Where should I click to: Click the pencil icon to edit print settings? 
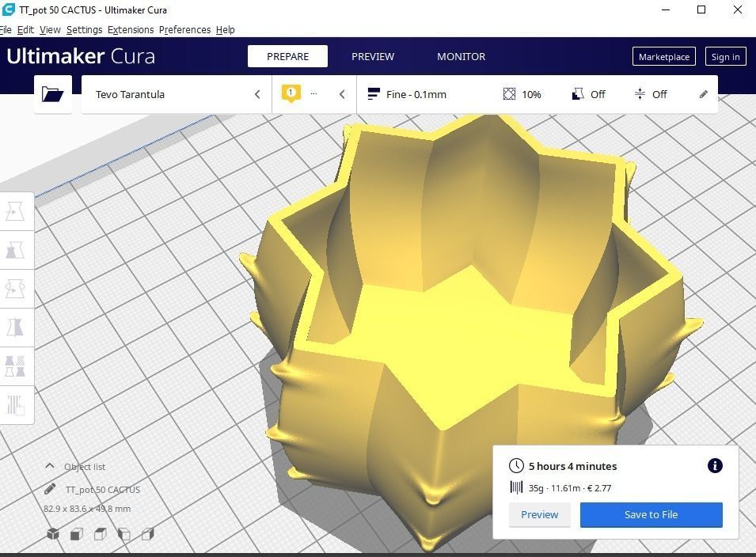coord(704,94)
